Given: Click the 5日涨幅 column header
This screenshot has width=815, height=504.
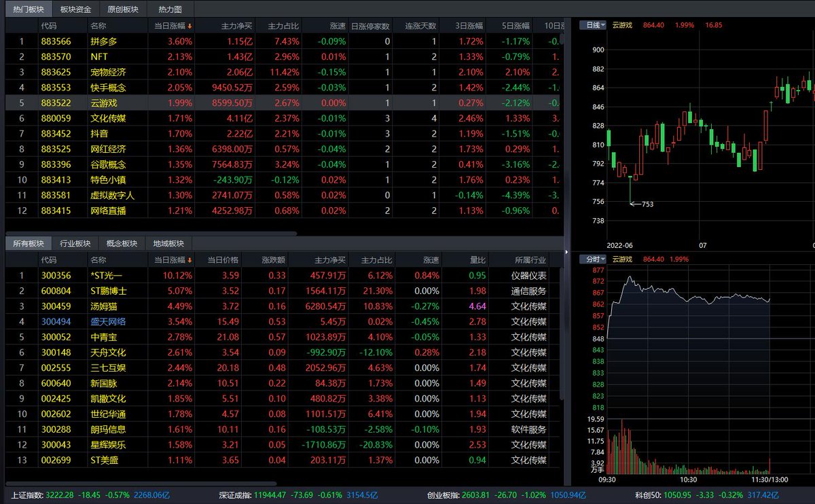Looking at the screenshot, I should coord(515,26).
